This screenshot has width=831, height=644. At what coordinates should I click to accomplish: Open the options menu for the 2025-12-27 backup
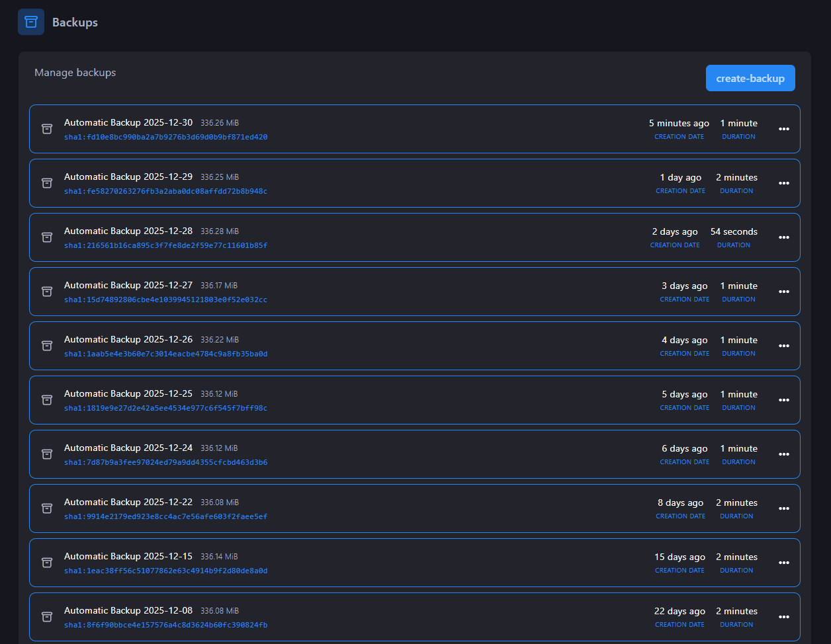point(784,292)
